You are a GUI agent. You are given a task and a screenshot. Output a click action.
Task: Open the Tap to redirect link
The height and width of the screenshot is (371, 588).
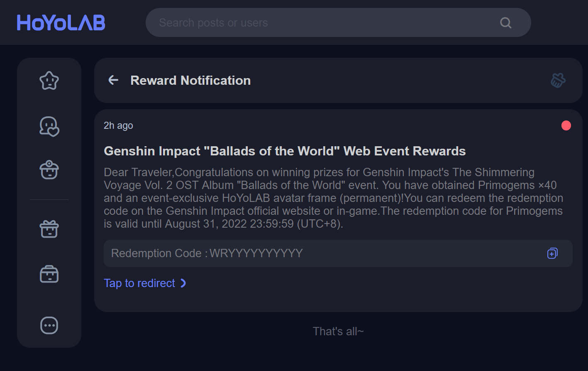(x=140, y=283)
